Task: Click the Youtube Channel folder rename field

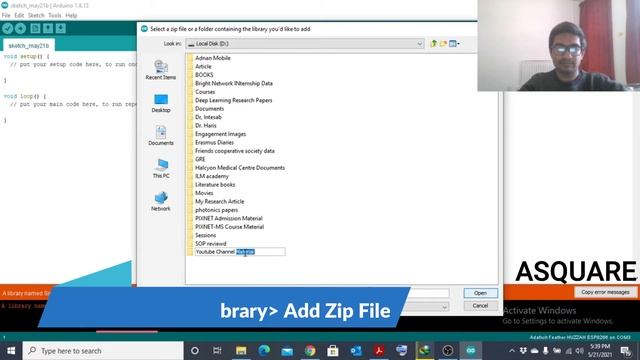Action: pos(240,252)
